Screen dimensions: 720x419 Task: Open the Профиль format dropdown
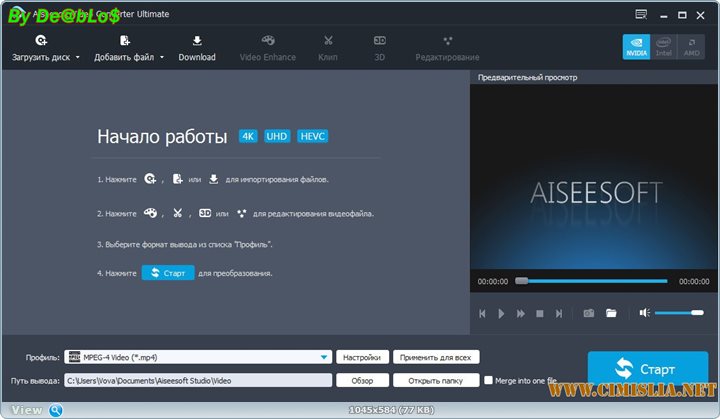[325, 357]
